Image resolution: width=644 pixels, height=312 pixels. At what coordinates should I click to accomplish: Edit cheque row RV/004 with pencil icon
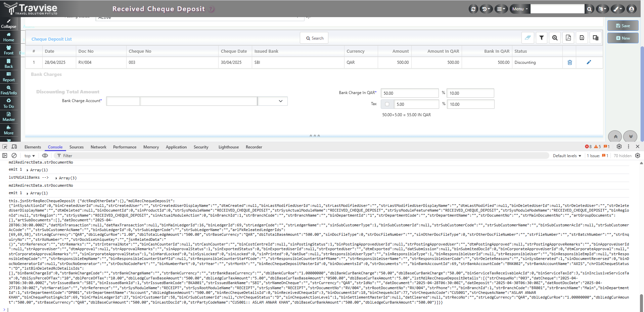click(589, 62)
